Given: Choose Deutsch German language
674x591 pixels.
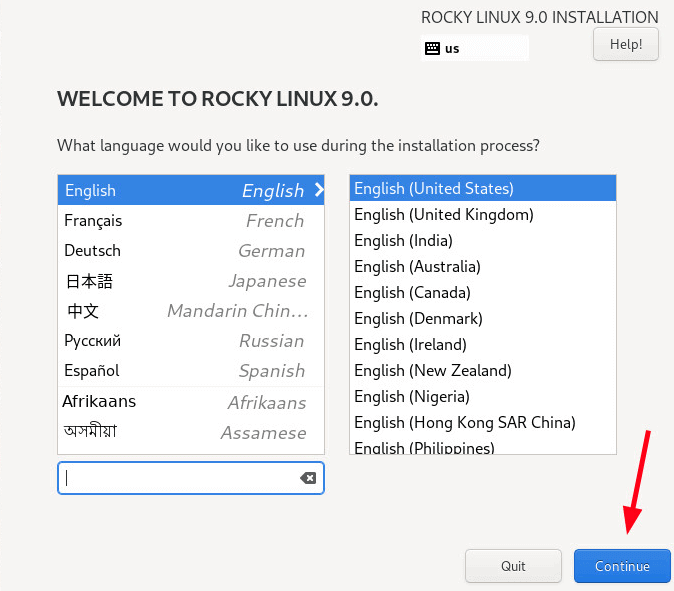Looking at the screenshot, I should pos(191,251).
